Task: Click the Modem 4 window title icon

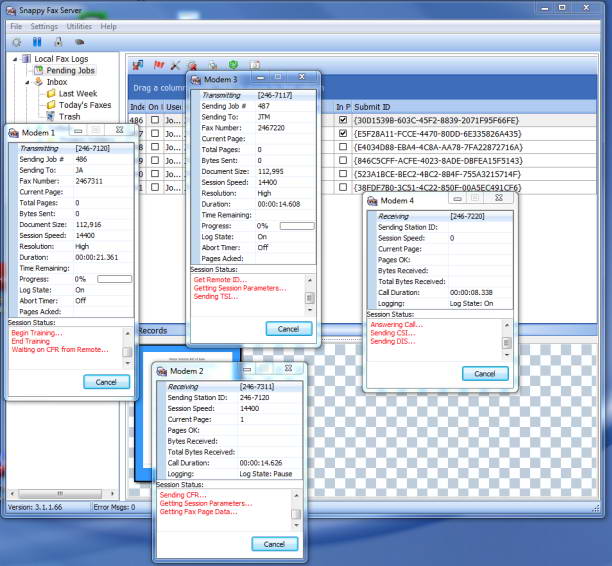Action: coord(372,201)
